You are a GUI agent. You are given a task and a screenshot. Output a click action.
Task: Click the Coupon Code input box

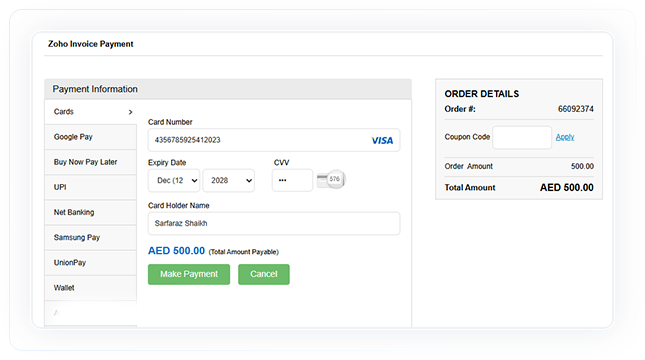coord(522,137)
